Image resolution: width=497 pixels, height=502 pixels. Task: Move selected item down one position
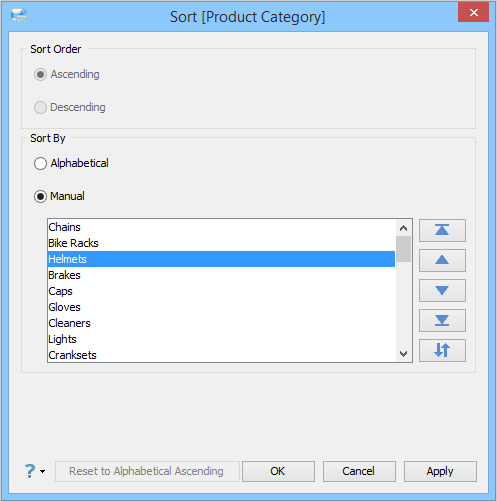[x=442, y=290]
